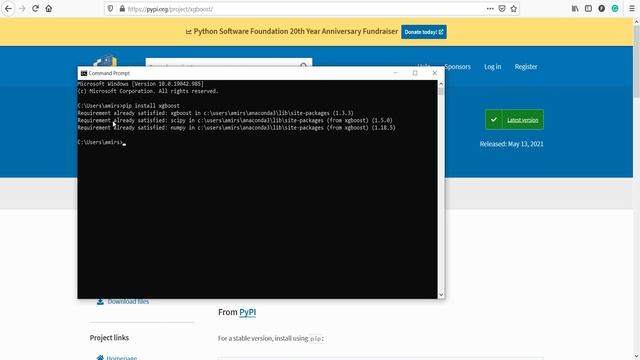Viewport: 640px width, 360px height.
Task: Click the PyPI search magnifier icon
Action: [x=304, y=65]
